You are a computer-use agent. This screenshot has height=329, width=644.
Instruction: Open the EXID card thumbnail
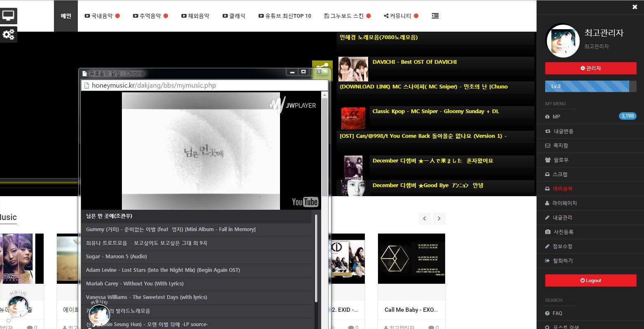tap(348, 259)
